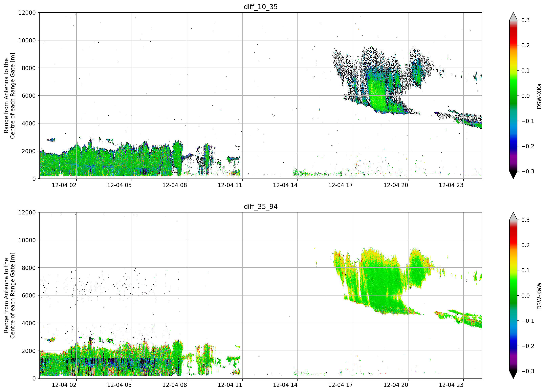This screenshot has width=546, height=392.
Task: Click the 2000 y-tick in diff_35_94 plot
Action: [29, 351]
